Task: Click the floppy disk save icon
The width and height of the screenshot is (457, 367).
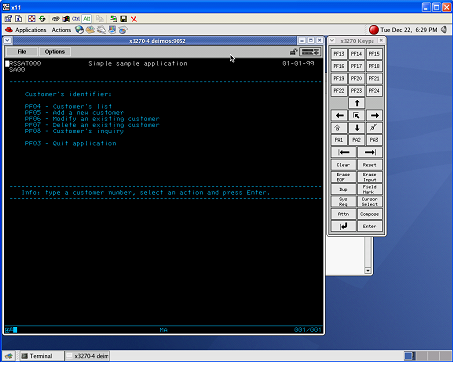Action: click(124, 19)
